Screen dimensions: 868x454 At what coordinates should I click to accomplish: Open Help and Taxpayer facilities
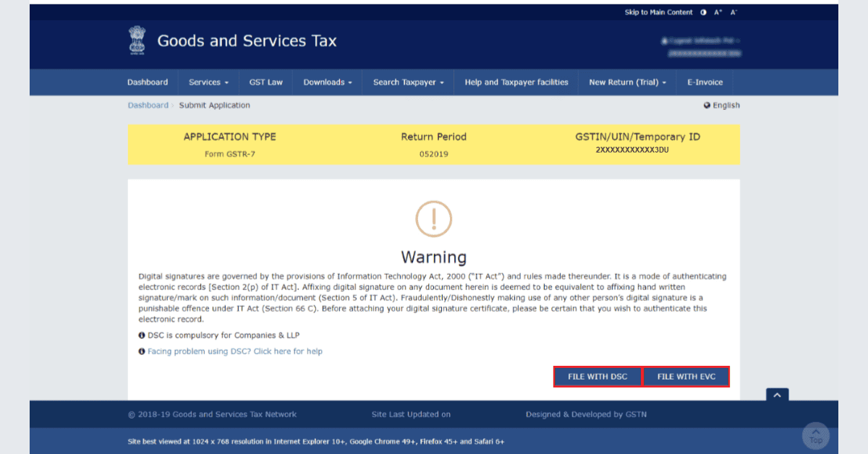point(516,82)
